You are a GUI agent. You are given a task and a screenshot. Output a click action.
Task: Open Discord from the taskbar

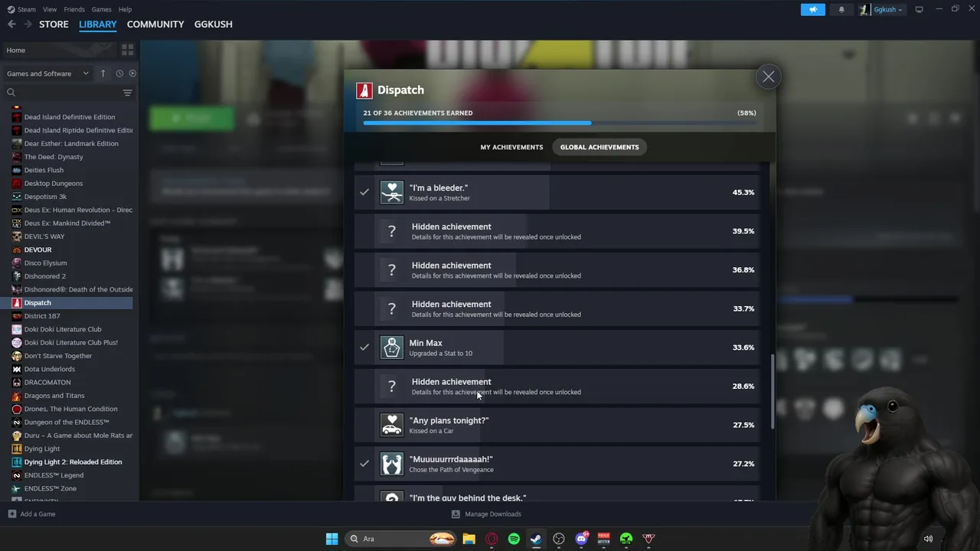click(581, 539)
